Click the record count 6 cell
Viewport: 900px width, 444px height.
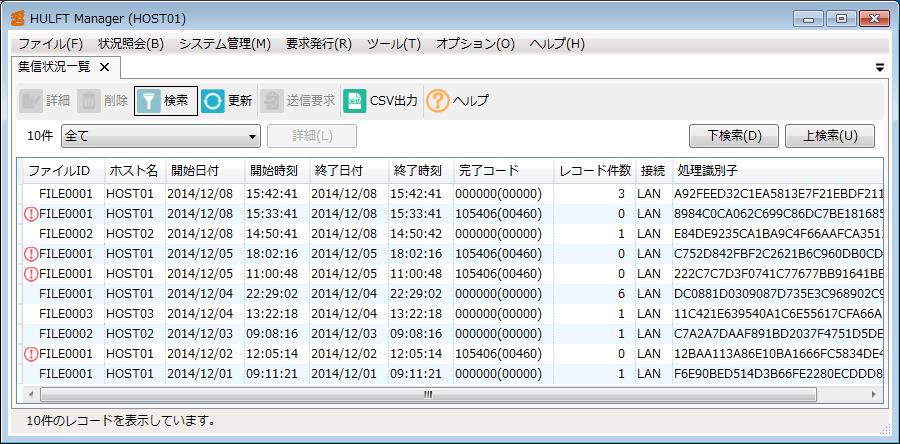[622, 294]
